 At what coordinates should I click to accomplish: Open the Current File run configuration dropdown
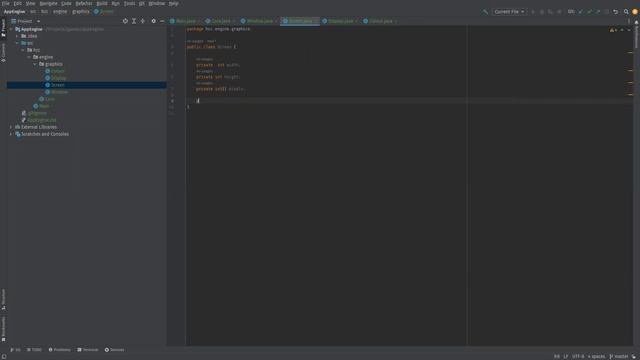(x=509, y=12)
